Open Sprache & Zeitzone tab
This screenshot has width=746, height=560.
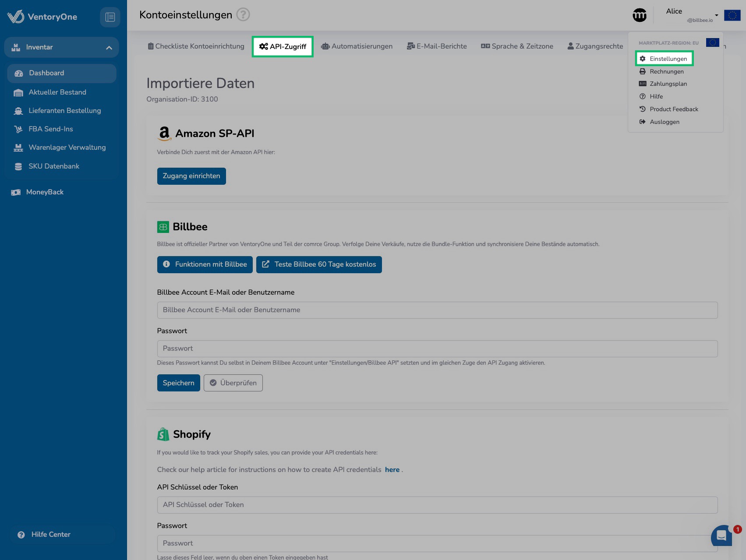pyautogui.click(x=517, y=46)
